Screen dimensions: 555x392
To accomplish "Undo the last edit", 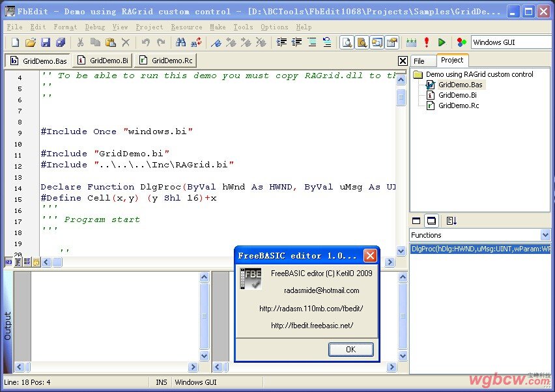I will point(145,42).
